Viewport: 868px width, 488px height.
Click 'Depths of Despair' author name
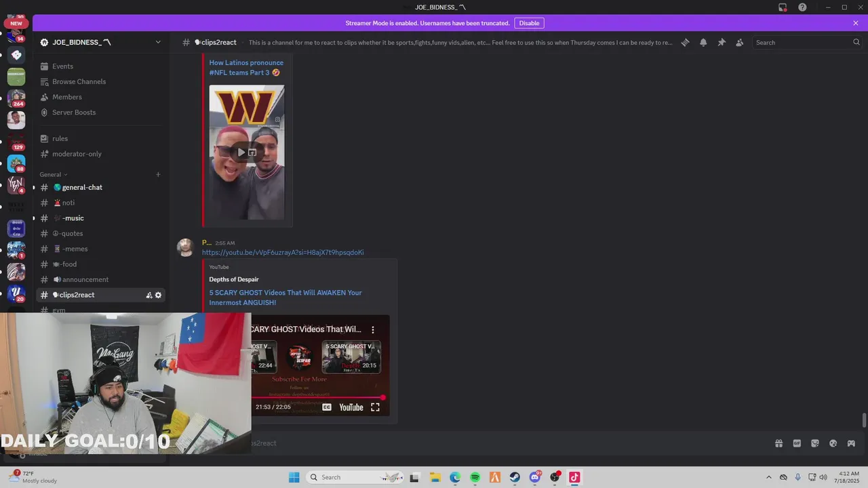pyautogui.click(x=234, y=279)
